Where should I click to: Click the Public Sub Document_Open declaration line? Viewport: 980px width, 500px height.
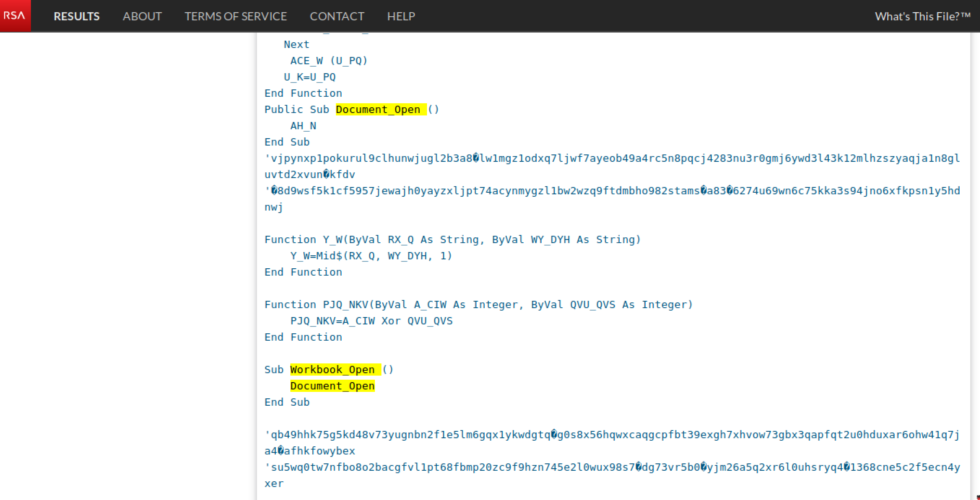point(351,109)
